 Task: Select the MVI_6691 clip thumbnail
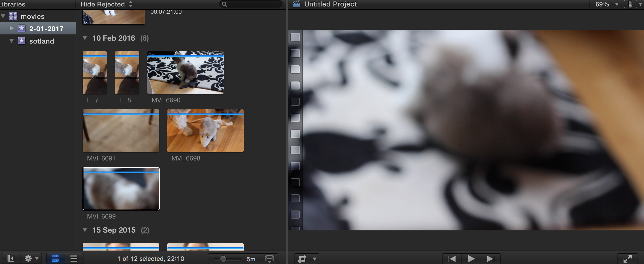point(121,131)
